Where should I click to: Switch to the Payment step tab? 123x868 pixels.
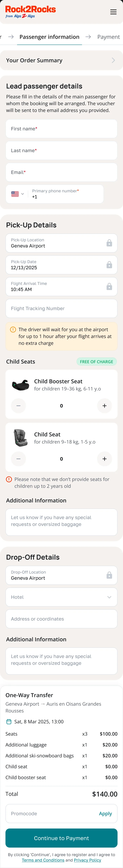coord(108,37)
